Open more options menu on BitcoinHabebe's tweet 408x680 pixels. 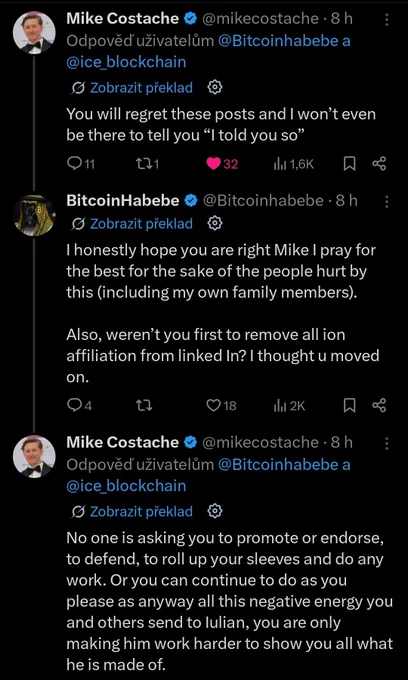pos(387,201)
